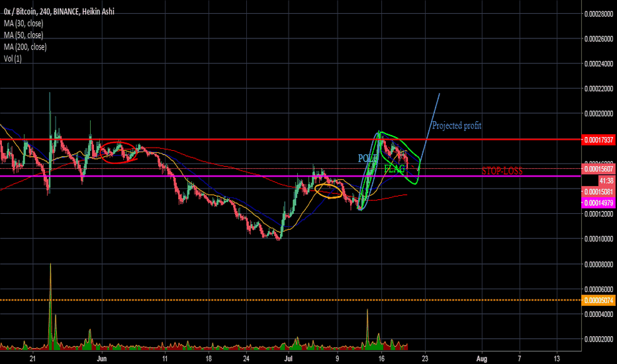Select the FLAG annotation text
The height and width of the screenshot is (364, 617).
click(x=395, y=169)
